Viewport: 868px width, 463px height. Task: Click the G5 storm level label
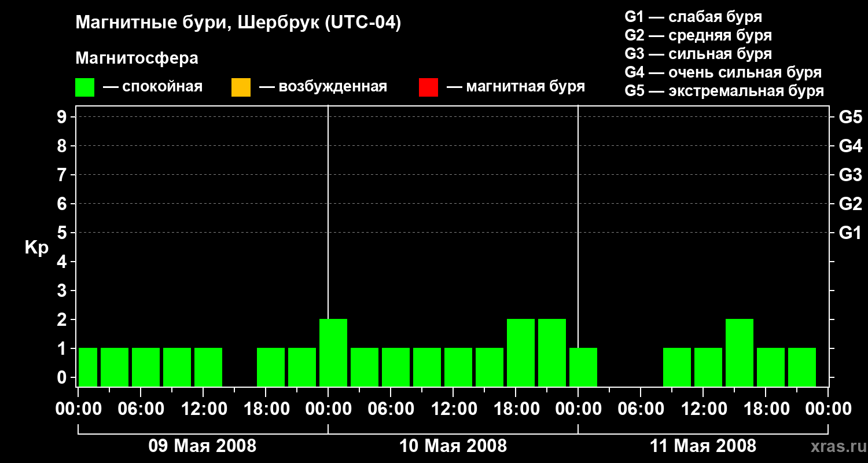pyautogui.click(x=851, y=117)
